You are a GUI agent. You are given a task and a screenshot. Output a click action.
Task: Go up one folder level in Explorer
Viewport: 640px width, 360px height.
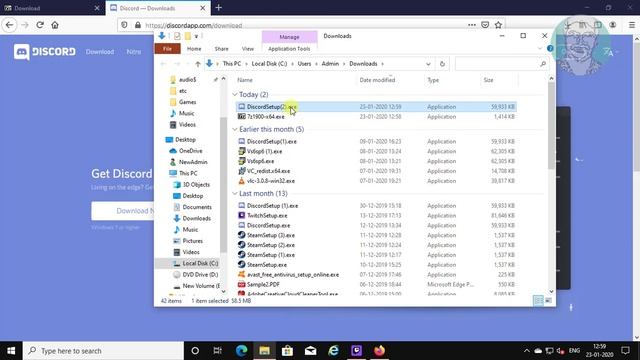[198, 64]
